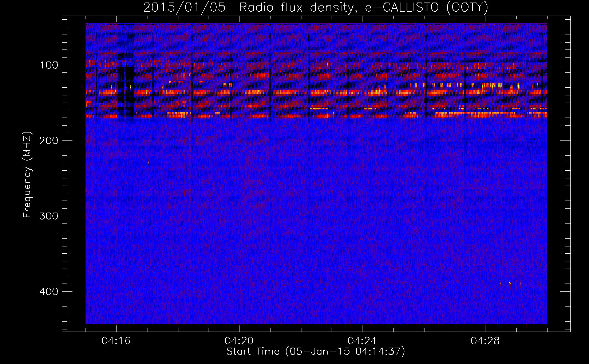589x364 pixels.
Task: Pick the 400 frequency tick label
Action: 48,292
